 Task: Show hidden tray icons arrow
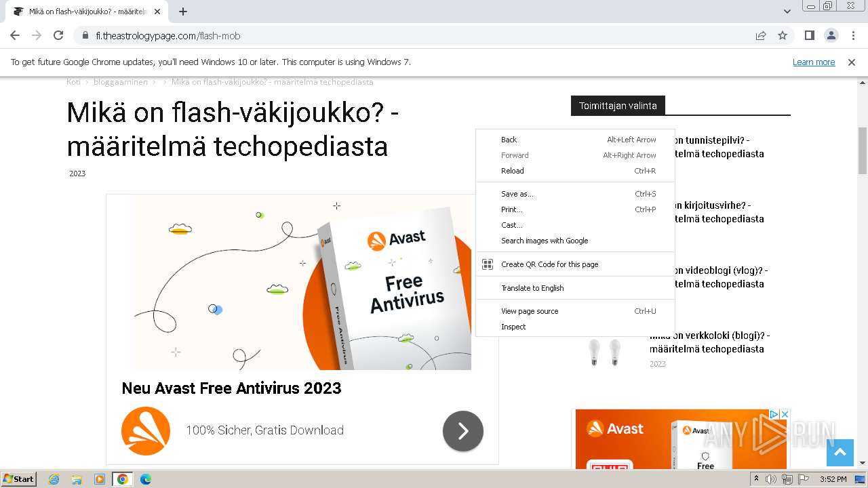pos(756,479)
